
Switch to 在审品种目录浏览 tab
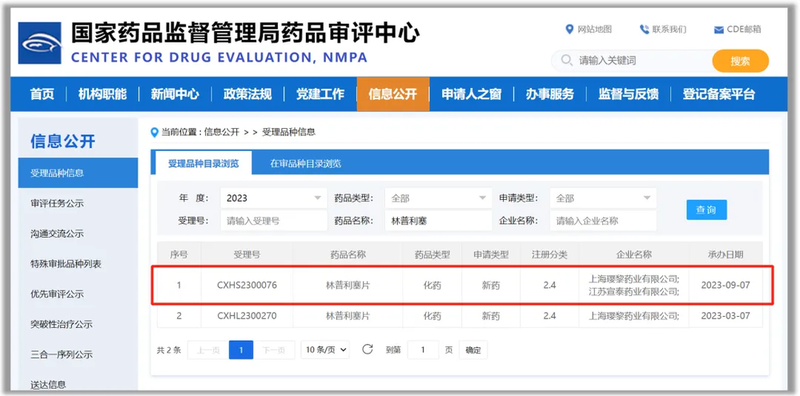pos(306,164)
